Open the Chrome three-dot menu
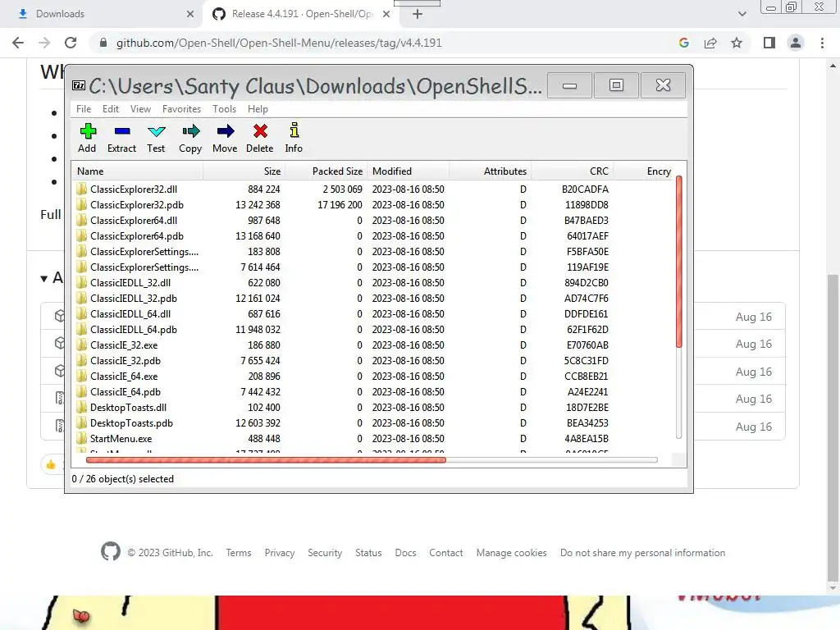Image resolution: width=840 pixels, height=630 pixels. point(822,43)
